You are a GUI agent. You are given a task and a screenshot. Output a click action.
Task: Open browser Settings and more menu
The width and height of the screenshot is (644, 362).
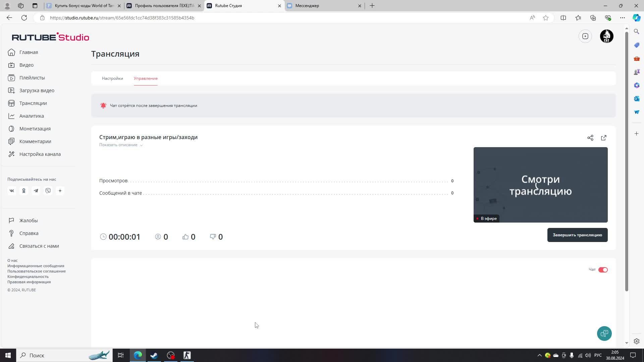pyautogui.click(x=622, y=18)
